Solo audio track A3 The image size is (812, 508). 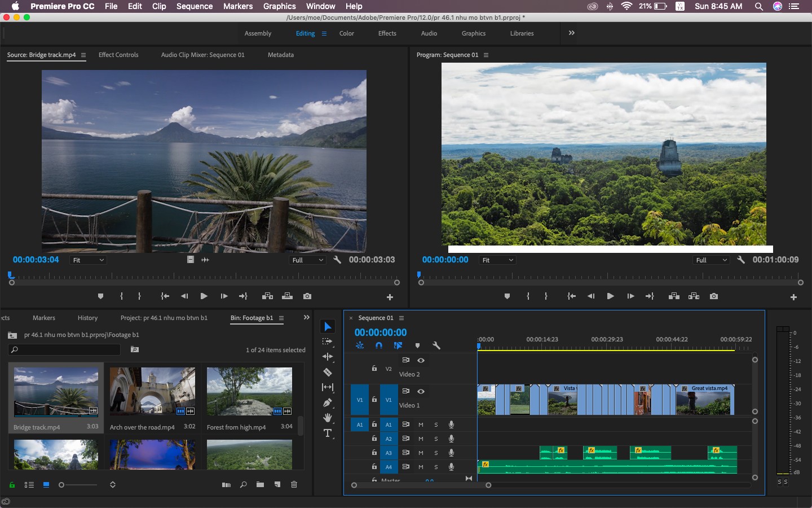(436, 453)
